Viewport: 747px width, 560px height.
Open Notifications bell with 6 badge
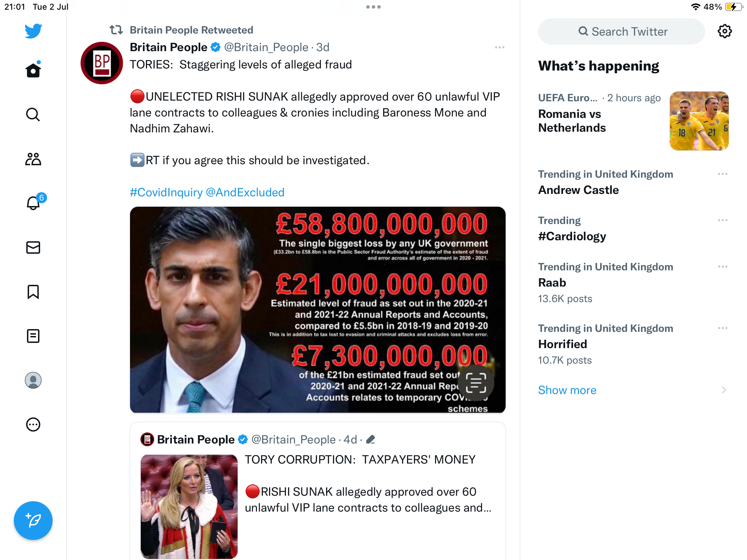(x=33, y=203)
